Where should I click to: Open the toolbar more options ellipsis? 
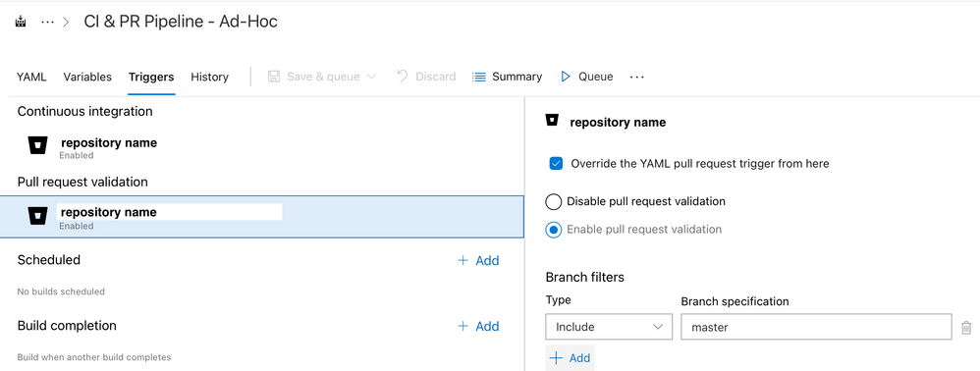[637, 77]
